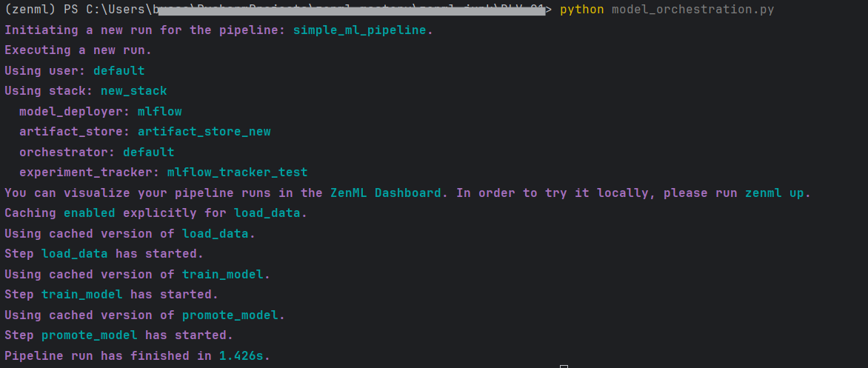868x368 pixels.
Task: Click the 'Using user' default value
Action: [118, 71]
